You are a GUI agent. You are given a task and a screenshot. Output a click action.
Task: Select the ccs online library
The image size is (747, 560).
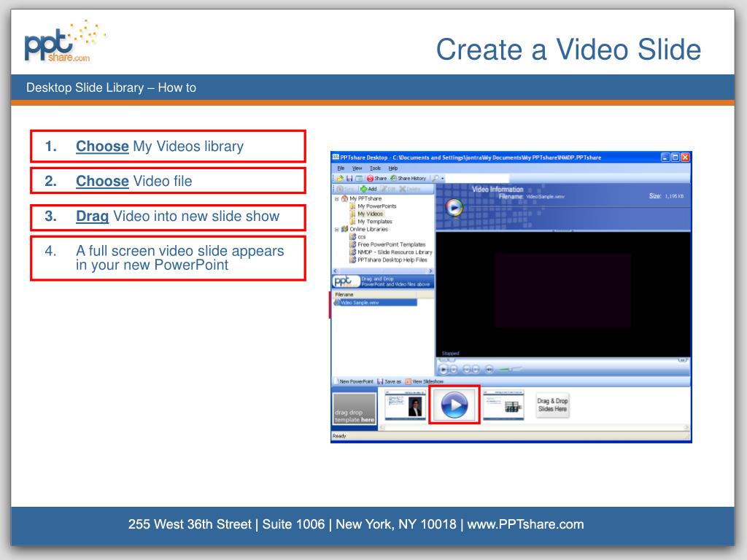point(357,237)
